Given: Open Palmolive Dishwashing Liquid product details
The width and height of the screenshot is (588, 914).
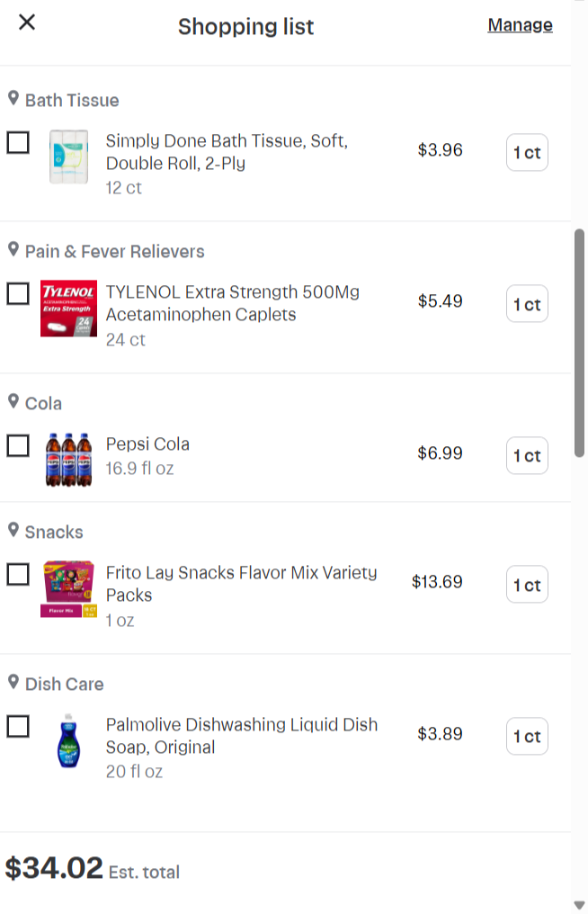Looking at the screenshot, I should tap(241, 736).
